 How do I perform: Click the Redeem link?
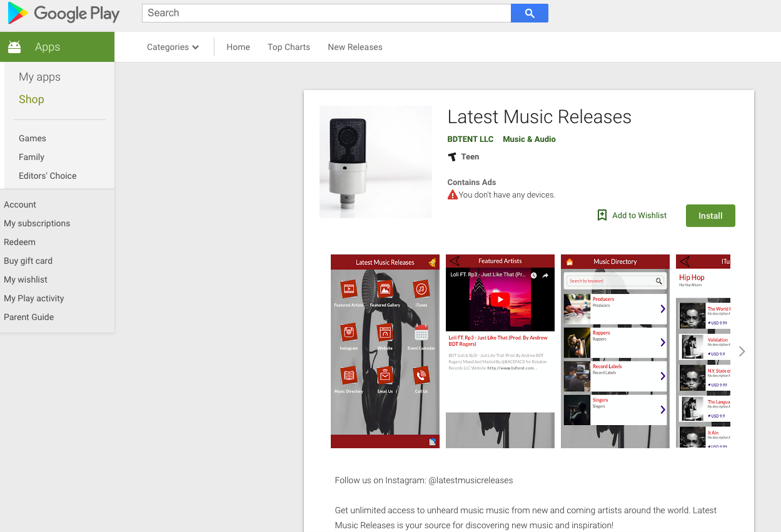pyautogui.click(x=19, y=242)
